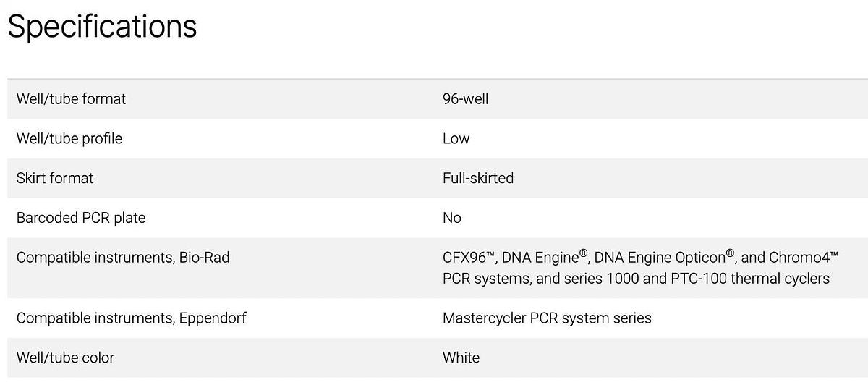Select the Well/tube profile label
This screenshot has width=868, height=385.
(x=69, y=138)
